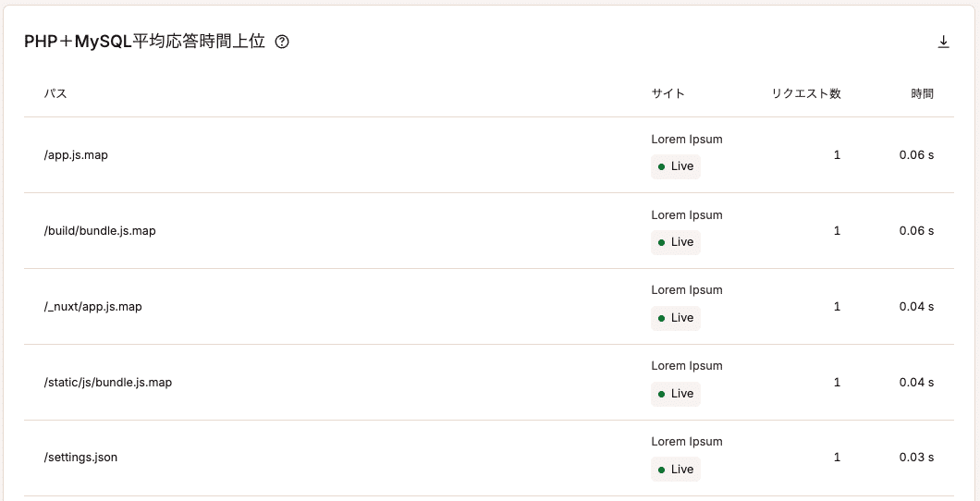Screen dimensions: 980x501
Task: Open the /settings.json path entry
Action: pos(80,458)
